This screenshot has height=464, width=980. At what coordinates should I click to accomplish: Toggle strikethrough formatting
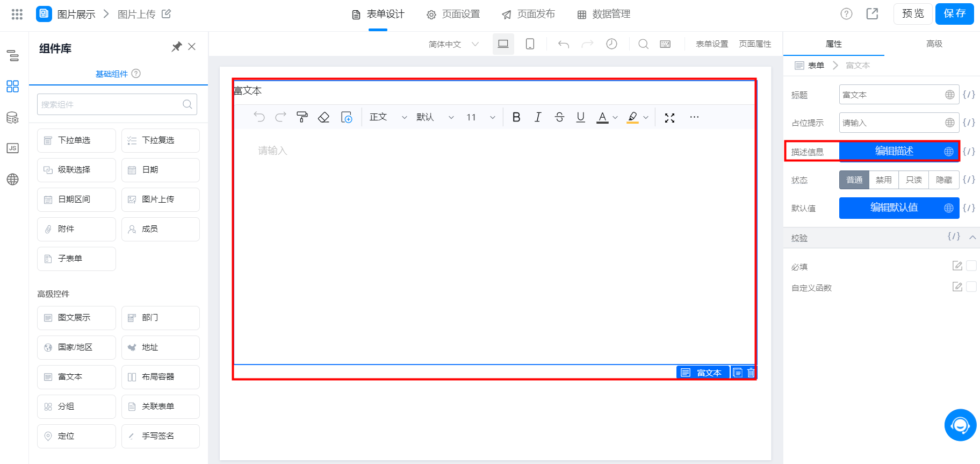(559, 117)
